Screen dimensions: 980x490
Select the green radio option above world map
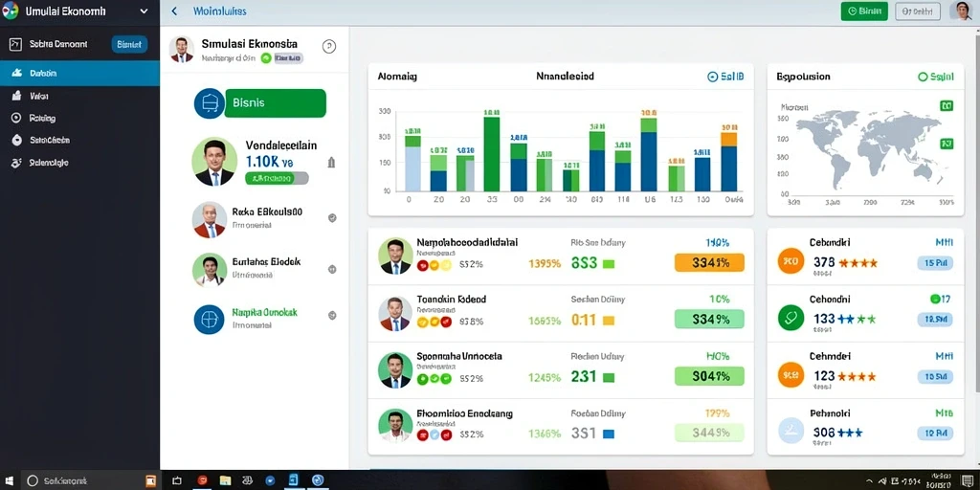(x=924, y=77)
